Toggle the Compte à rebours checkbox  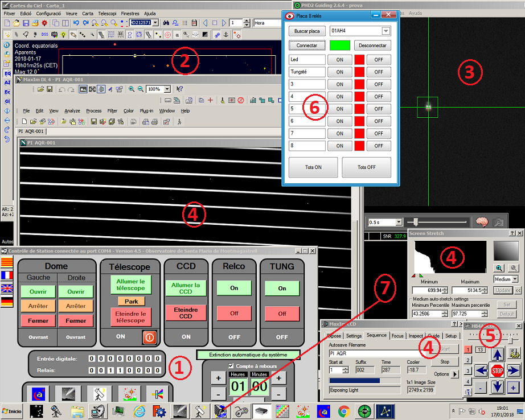(231, 366)
